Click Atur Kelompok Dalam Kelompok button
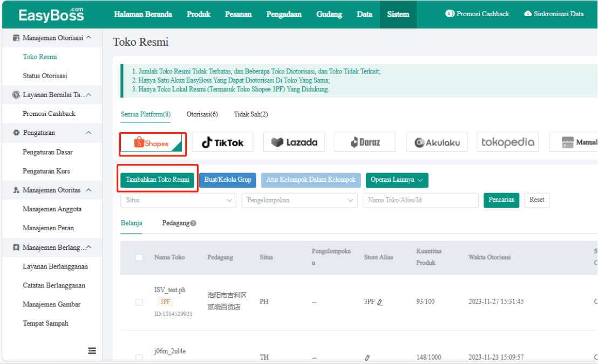The height and width of the screenshot is (364, 598). coord(311,180)
